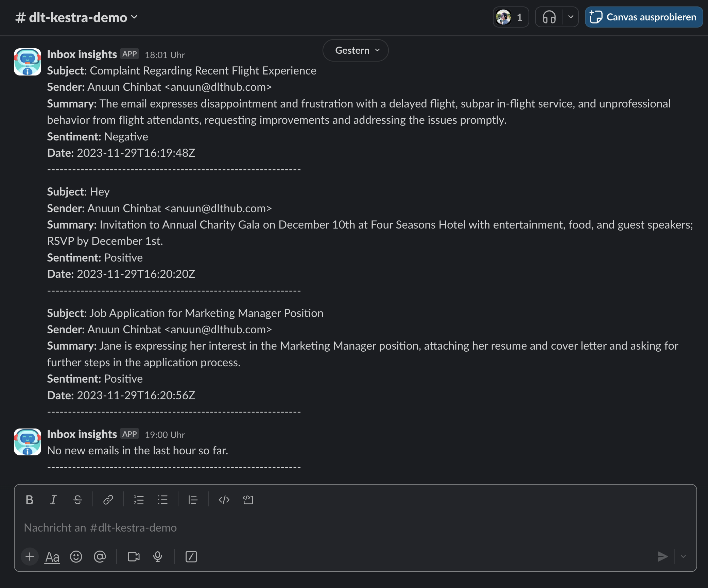Start a numbered list
This screenshot has width=708, height=588.
139,500
